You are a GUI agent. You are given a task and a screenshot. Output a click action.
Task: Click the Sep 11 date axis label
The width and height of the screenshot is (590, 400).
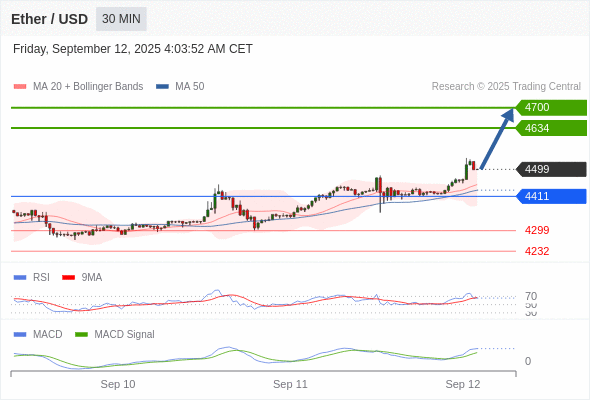[x=290, y=384]
